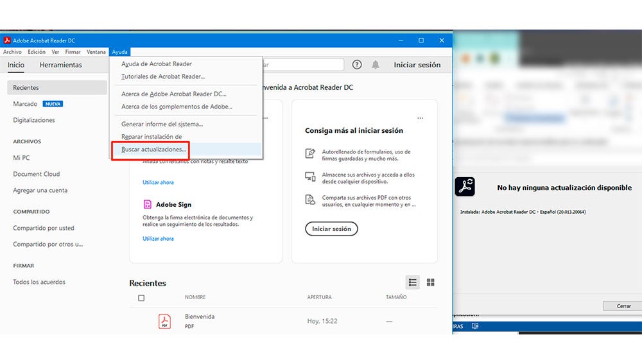The height and width of the screenshot is (364, 642).
Task: Click the search input field
Action: 303,65
